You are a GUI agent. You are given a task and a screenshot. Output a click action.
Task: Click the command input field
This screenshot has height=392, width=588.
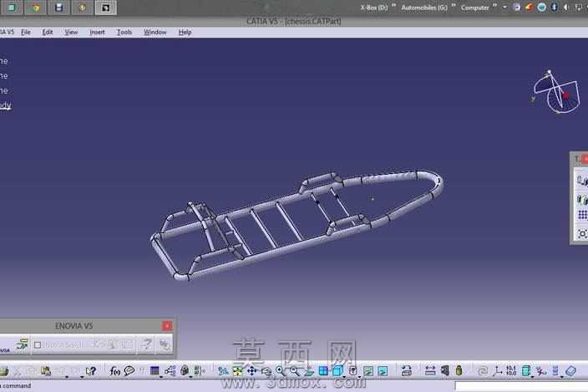521,385
